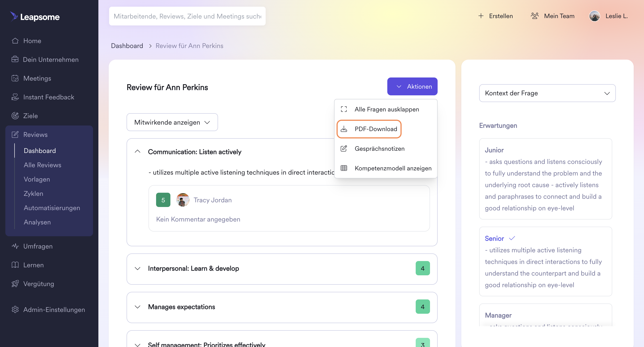The width and height of the screenshot is (644, 347).
Task: Click the Kompetenzmodell grid icon
Action: 344,168
